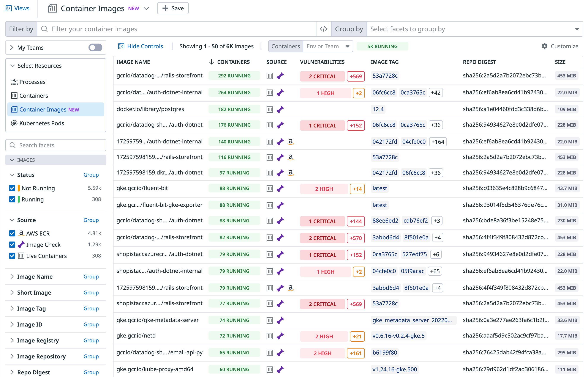588x377 pixels.
Task: Select Containers in resources list
Action: pos(56,96)
